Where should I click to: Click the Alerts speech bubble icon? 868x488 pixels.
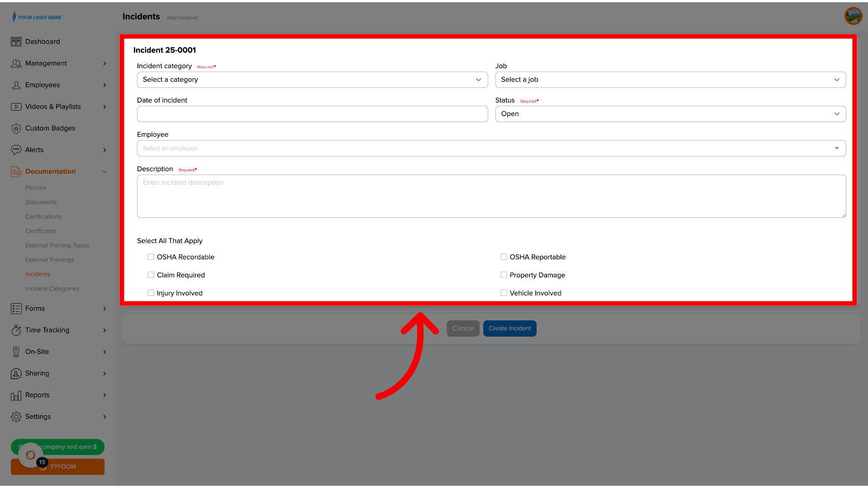pyautogui.click(x=16, y=150)
